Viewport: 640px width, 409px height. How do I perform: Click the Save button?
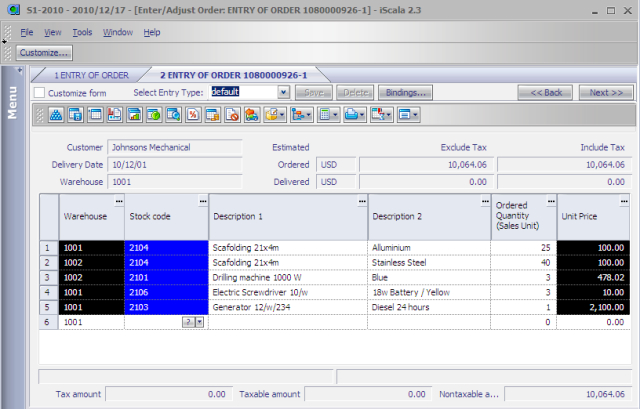[313, 93]
